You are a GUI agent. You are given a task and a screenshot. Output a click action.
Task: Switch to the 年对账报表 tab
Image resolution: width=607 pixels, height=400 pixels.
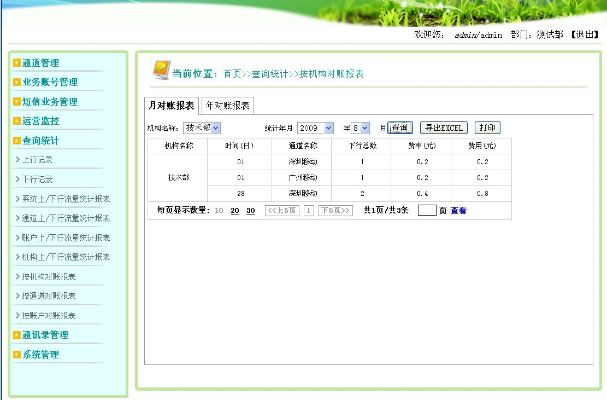point(228,104)
